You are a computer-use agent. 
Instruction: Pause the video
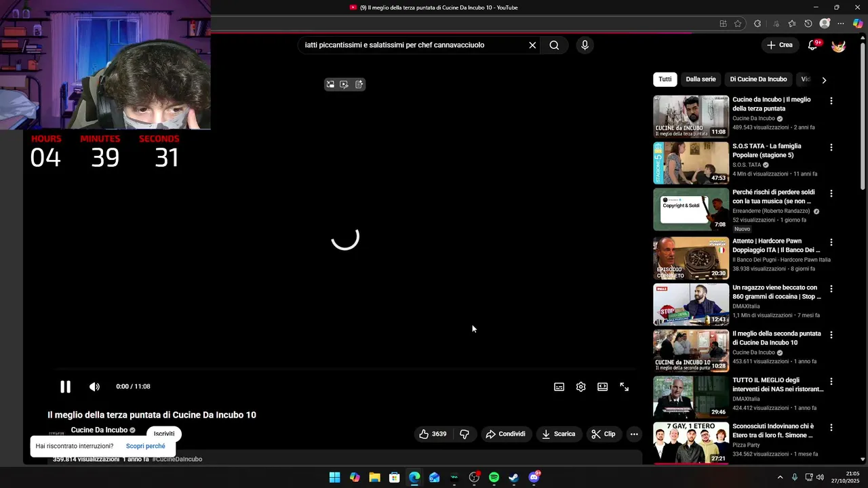point(65,387)
